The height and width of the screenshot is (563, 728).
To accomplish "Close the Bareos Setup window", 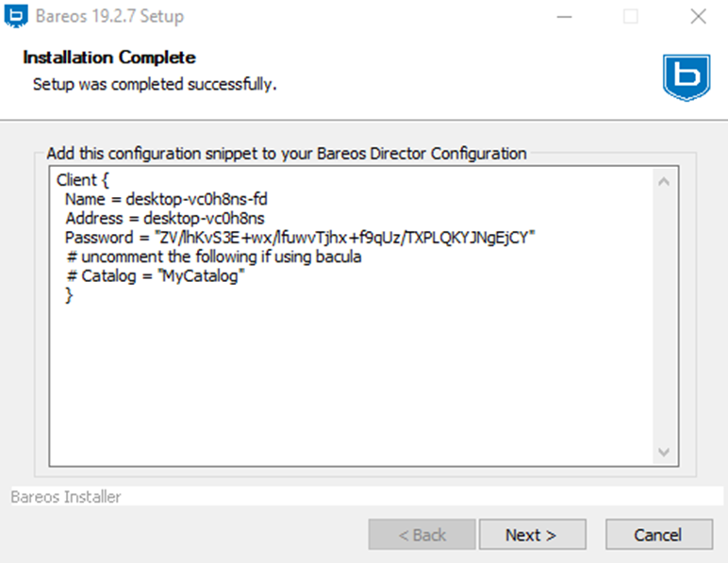I will pos(698,16).
